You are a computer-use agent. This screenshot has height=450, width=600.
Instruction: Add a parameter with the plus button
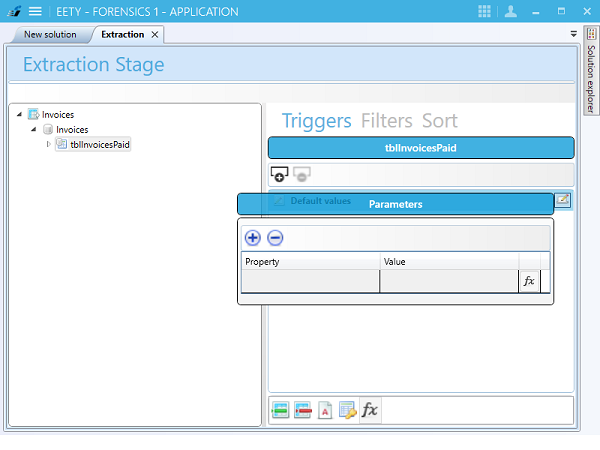253,238
